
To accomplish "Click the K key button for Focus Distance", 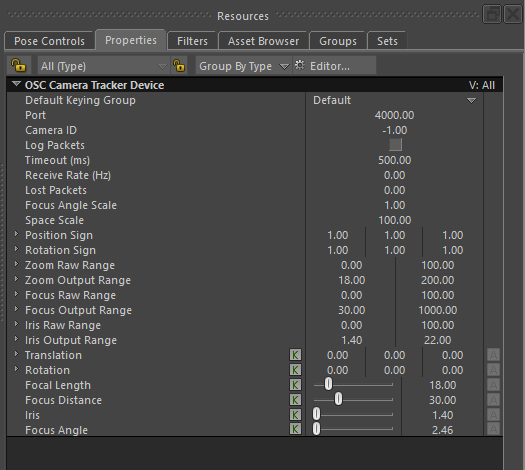I will (x=295, y=400).
